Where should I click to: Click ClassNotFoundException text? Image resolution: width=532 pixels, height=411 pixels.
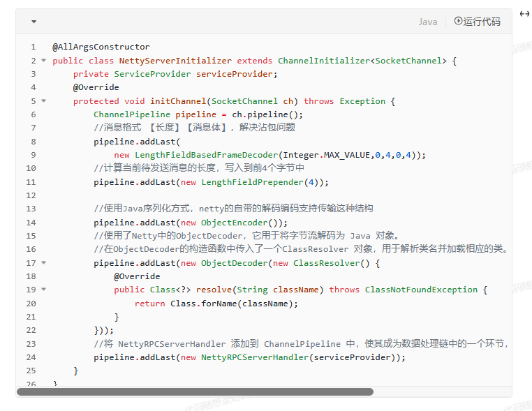coord(421,290)
